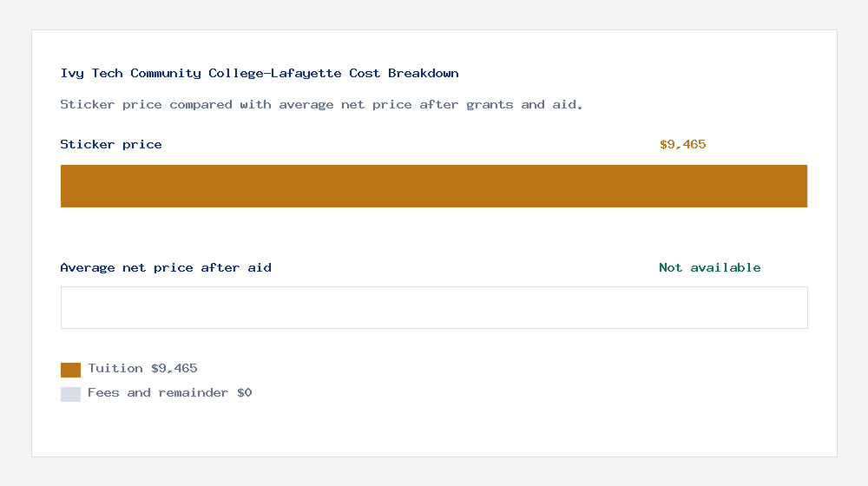Click the Ivy Tech Cost Breakdown title
The width and height of the screenshot is (868, 486).
tap(260, 74)
